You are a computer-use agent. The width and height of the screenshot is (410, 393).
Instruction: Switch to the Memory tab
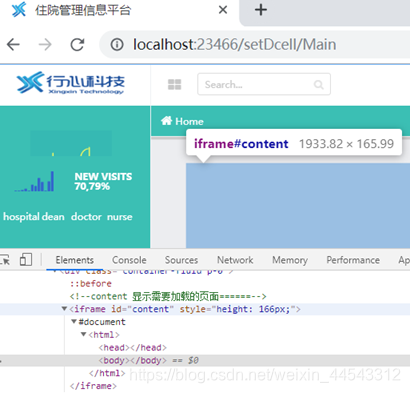point(290,260)
